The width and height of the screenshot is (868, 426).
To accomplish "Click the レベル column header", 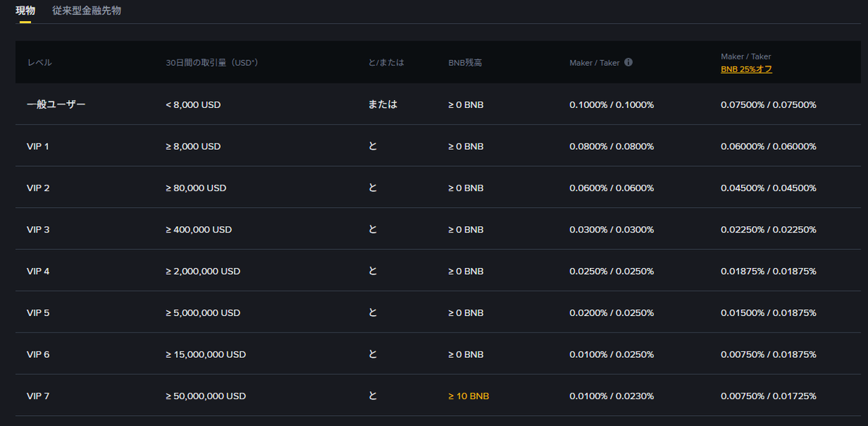I will click(39, 62).
